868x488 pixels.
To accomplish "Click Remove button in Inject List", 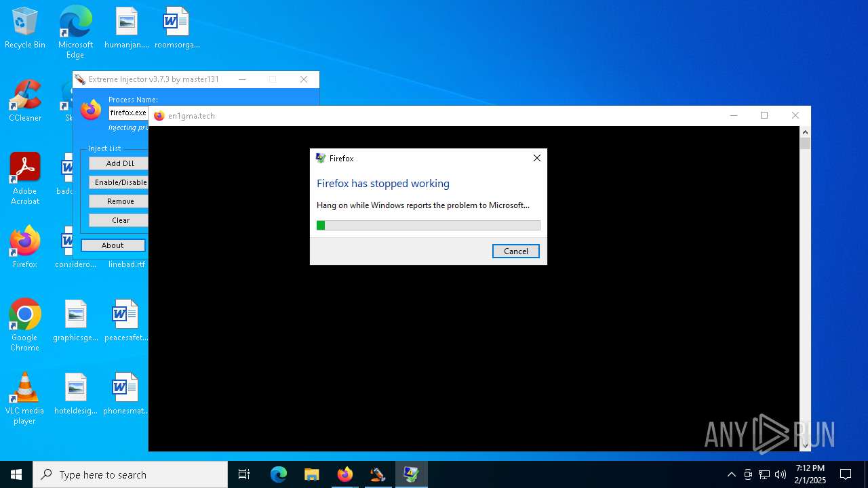I will (120, 201).
